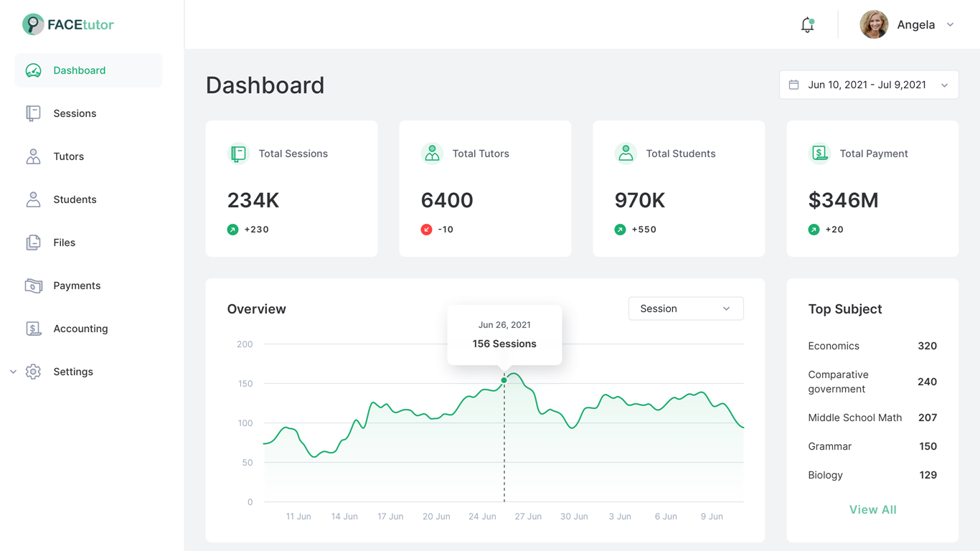The height and width of the screenshot is (551, 980).
Task: Click the Jun 10, 2021 - Jul 9,2021 text
Action: 867,85
